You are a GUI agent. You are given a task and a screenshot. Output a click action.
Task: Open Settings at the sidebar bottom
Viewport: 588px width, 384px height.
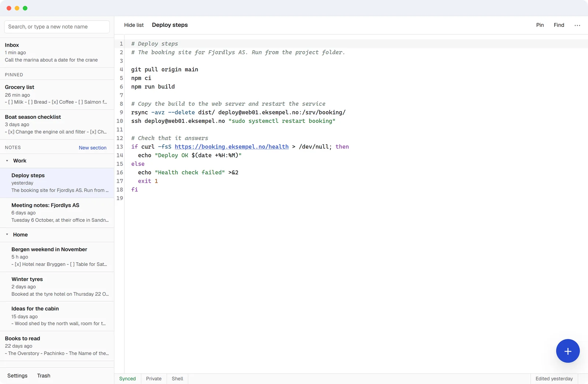tap(17, 376)
